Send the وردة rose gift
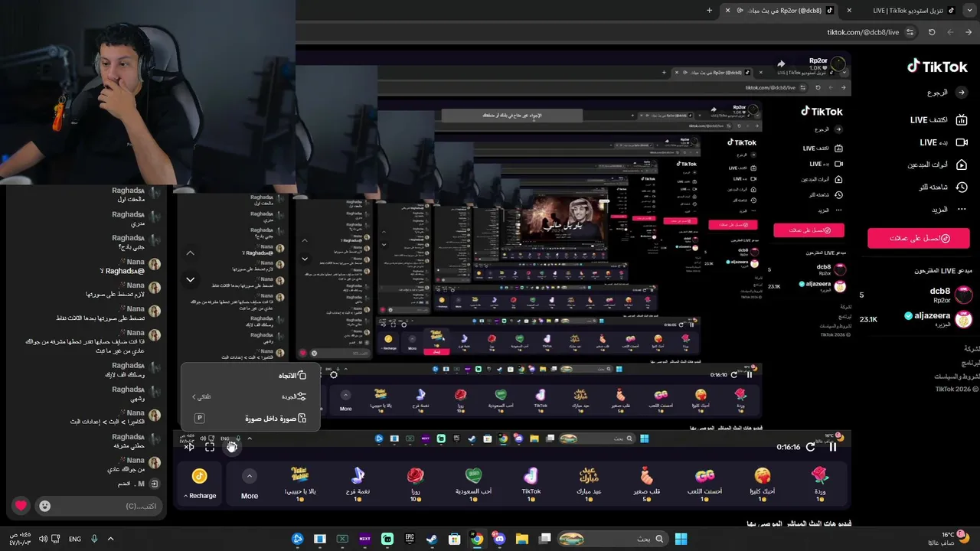The width and height of the screenshot is (980, 551). 820,484
